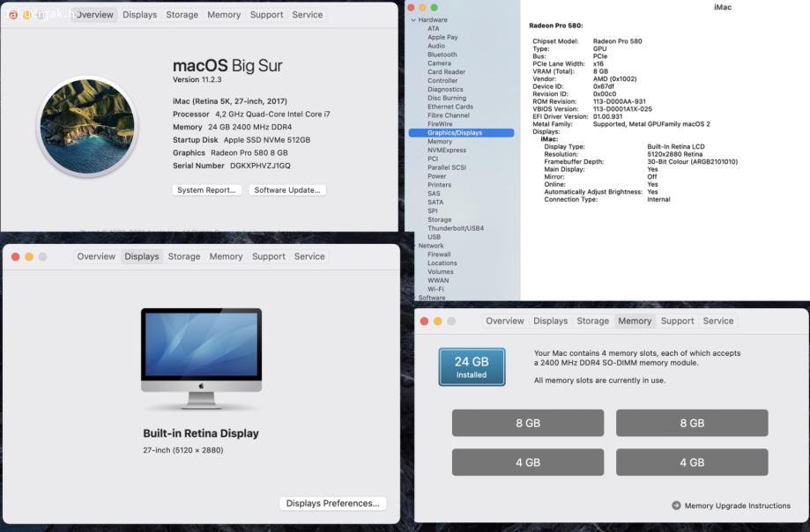The image size is (810, 532).
Task: Select Bluetooth in the sidebar
Action: [x=442, y=55]
